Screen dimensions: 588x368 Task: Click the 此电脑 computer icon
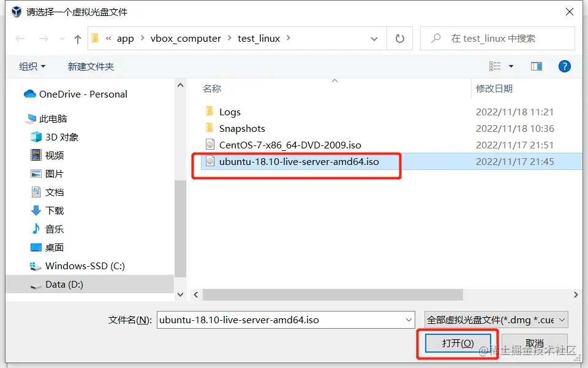coord(31,119)
